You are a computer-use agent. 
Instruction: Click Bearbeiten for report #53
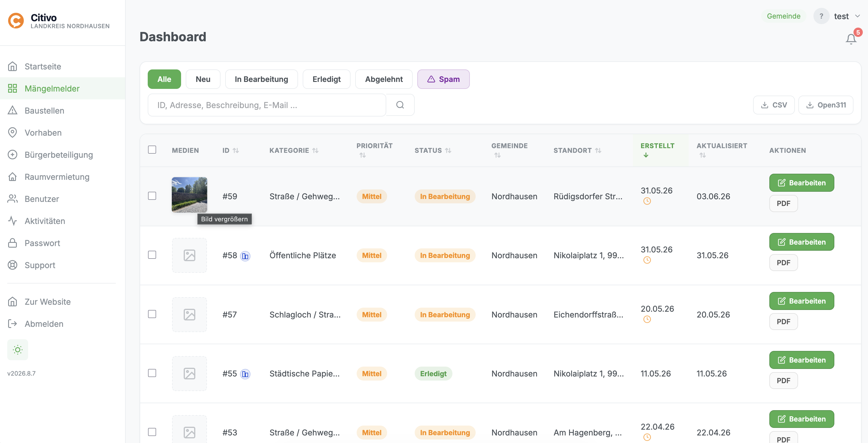802,419
